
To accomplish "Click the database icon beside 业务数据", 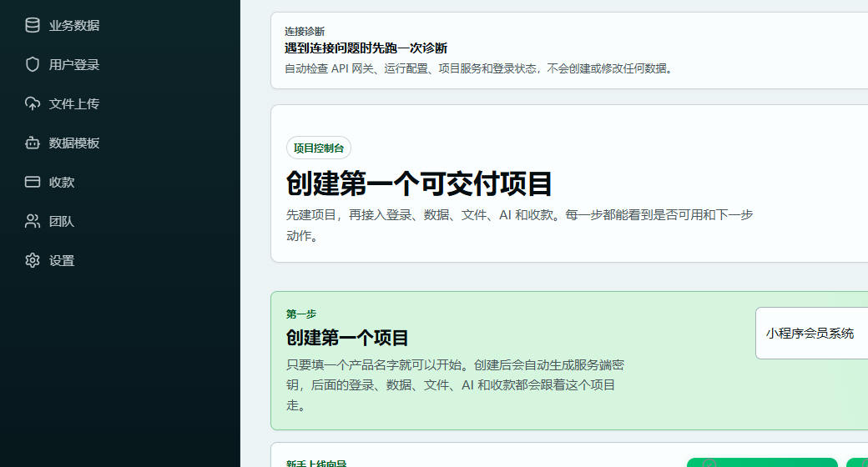I will point(32,26).
